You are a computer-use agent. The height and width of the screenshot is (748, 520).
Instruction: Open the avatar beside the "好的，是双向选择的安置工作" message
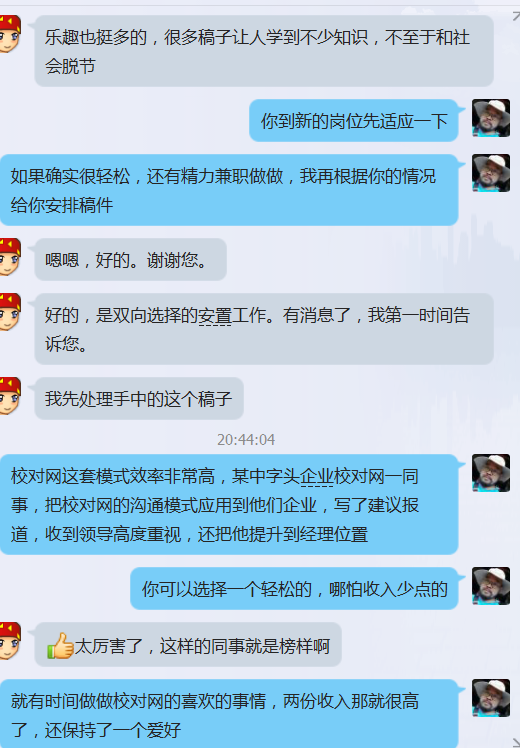(x=10, y=312)
